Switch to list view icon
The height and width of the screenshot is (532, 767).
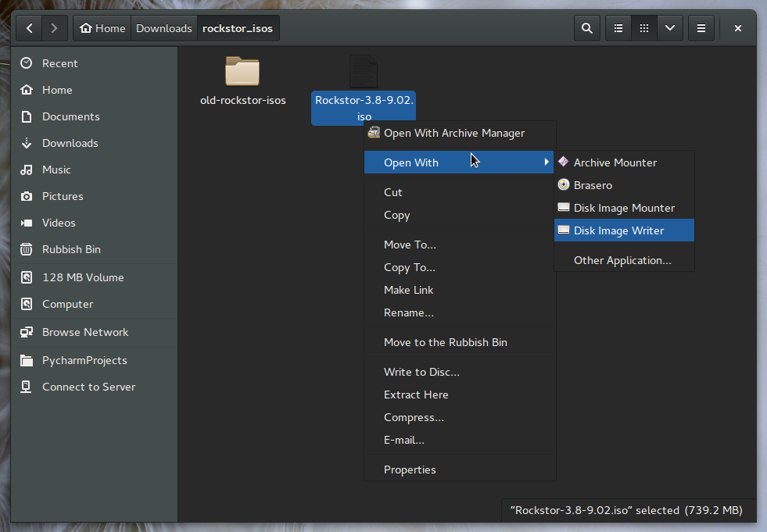click(x=618, y=28)
